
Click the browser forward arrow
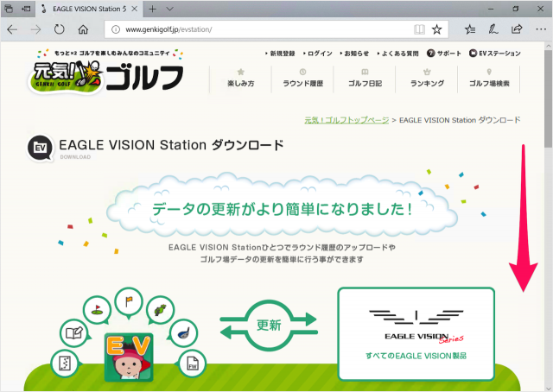(35, 29)
